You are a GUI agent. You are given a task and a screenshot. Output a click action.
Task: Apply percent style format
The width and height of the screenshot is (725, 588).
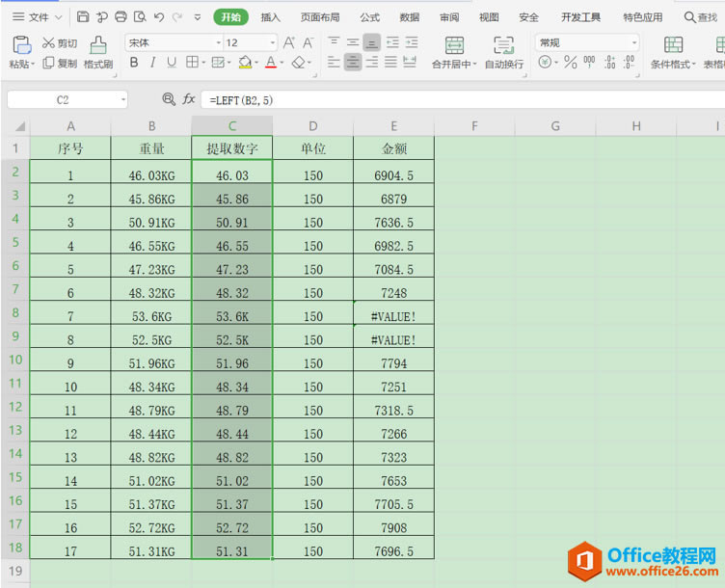tap(571, 62)
